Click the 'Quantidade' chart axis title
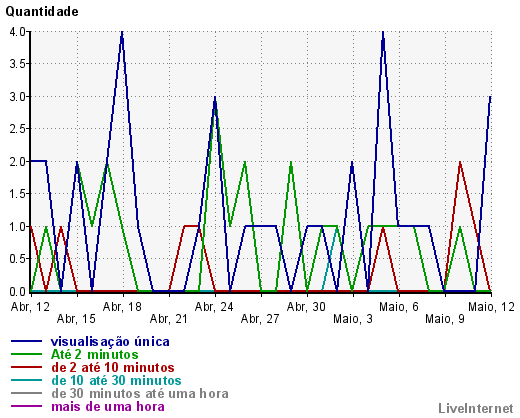 coord(42,12)
